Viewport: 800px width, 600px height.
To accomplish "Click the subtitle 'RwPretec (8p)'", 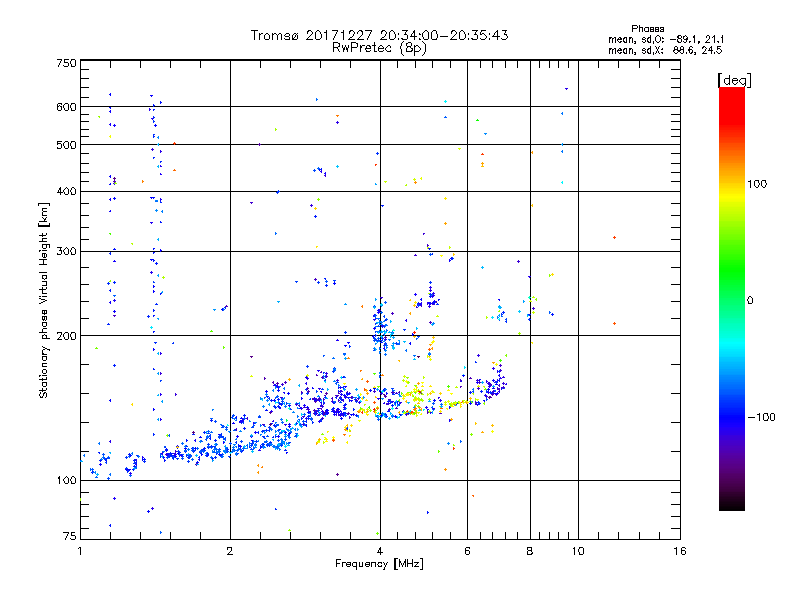I will 379,48.
